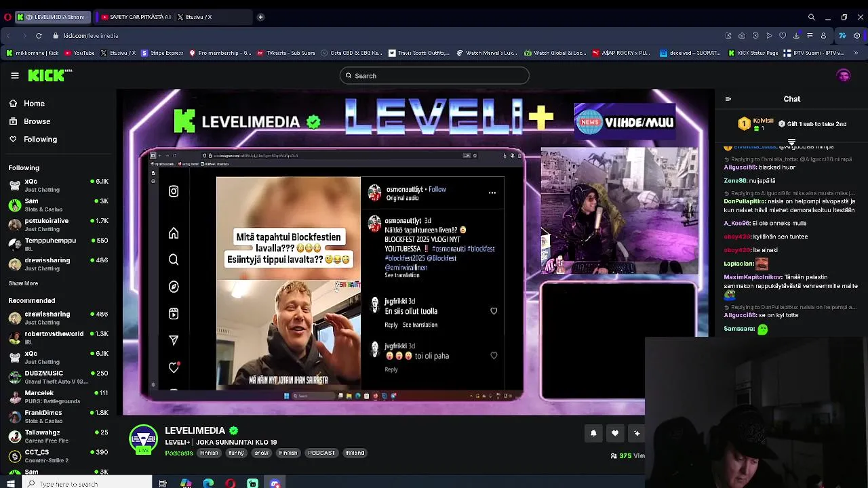Switch to LEVELIMEDIA Stream tab
Screen dimensions: 868x488
point(53,17)
